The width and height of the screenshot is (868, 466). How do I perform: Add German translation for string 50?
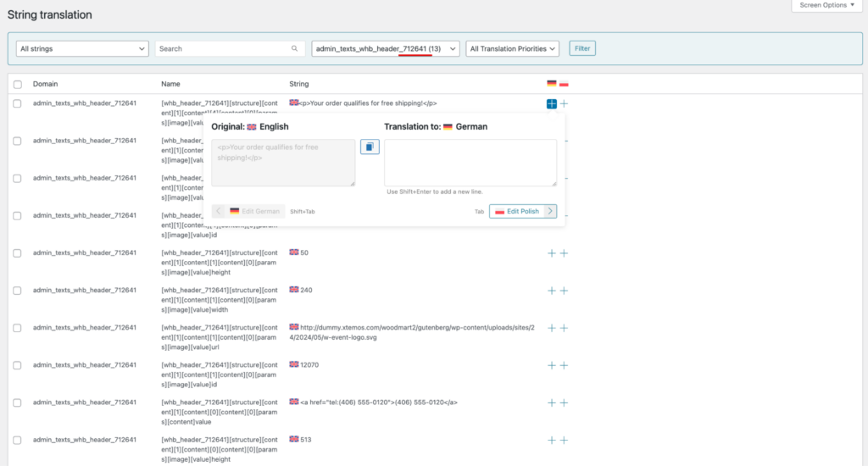[551, 253]
